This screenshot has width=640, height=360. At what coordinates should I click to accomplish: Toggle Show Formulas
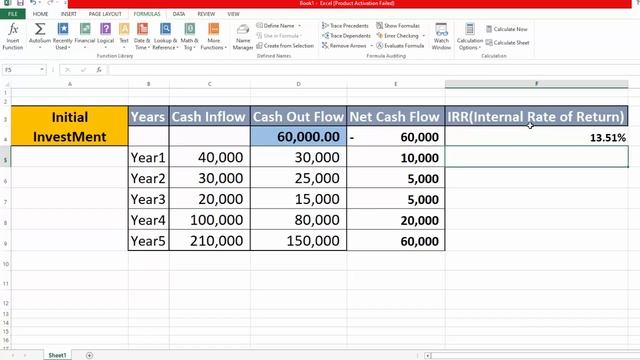click(x=398, y=26)
